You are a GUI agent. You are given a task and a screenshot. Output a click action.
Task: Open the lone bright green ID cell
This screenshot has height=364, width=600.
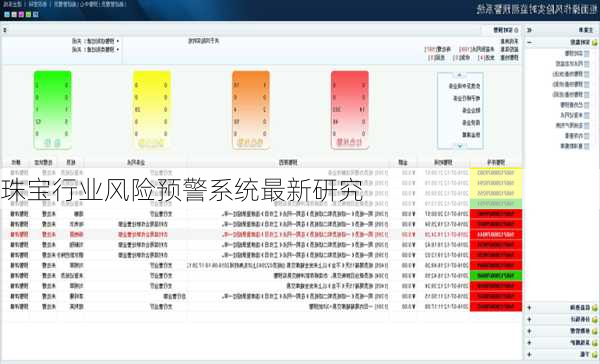pyautogui.click(x=496, y=276)
